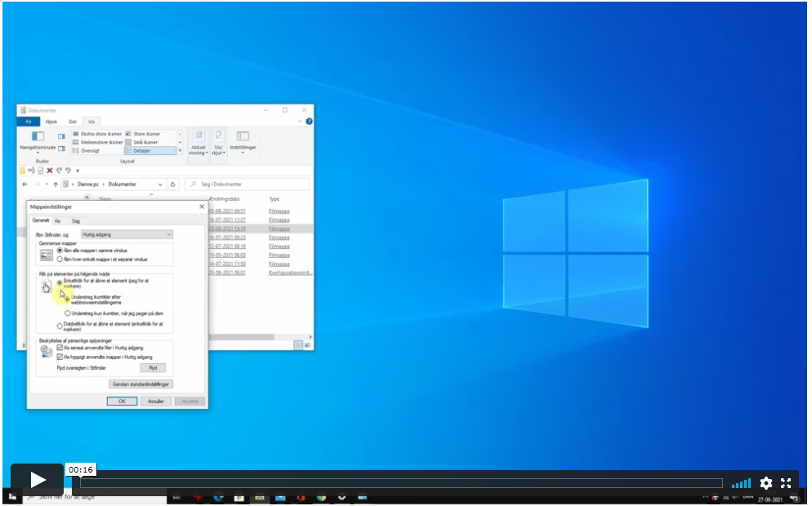The image size is (812, 506).
Task: Open Explorer help via blue question mark
Action: click(308, 121)
